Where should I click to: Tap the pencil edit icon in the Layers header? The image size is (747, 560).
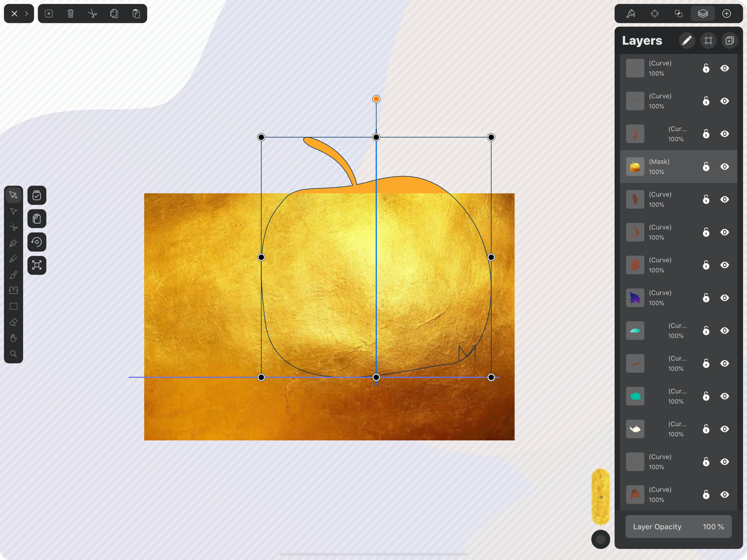[687, 40]
